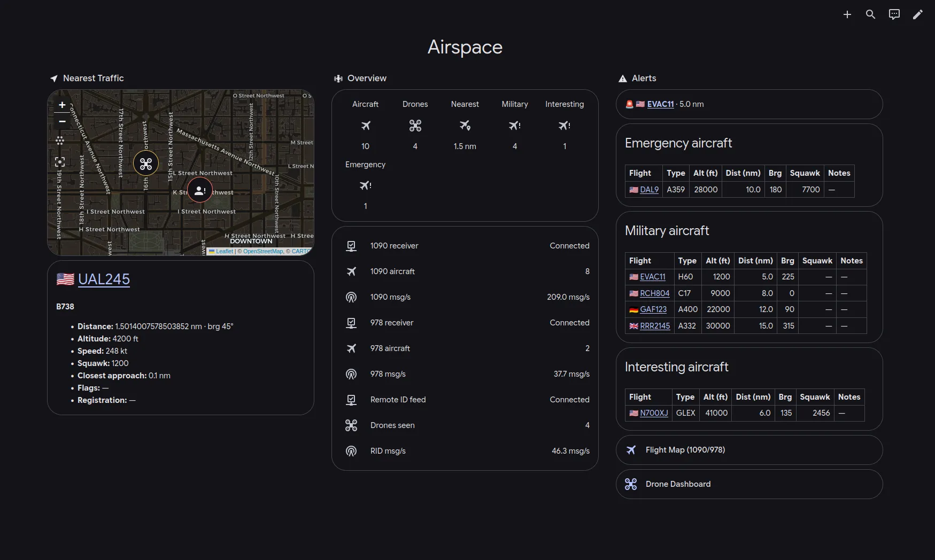Select the person alert marker on map
Image resolution: width=935 pixels, height=560 pixels.
coord(200,190)
